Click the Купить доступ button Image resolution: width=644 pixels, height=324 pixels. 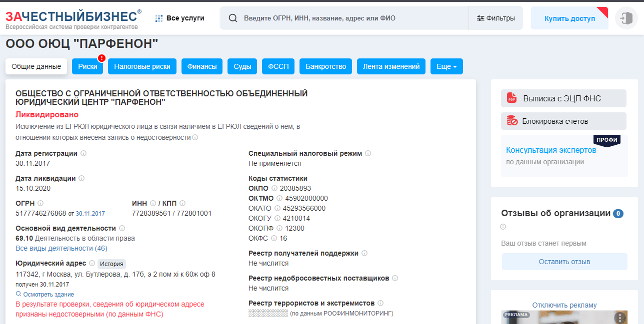pyautogui.click(x=569, y=17)
